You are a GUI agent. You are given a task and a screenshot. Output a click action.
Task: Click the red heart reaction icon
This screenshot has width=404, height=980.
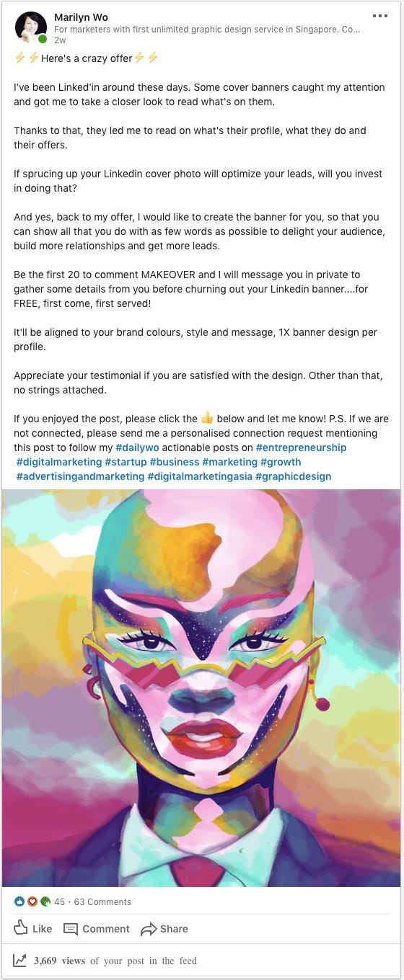[32, 901]
